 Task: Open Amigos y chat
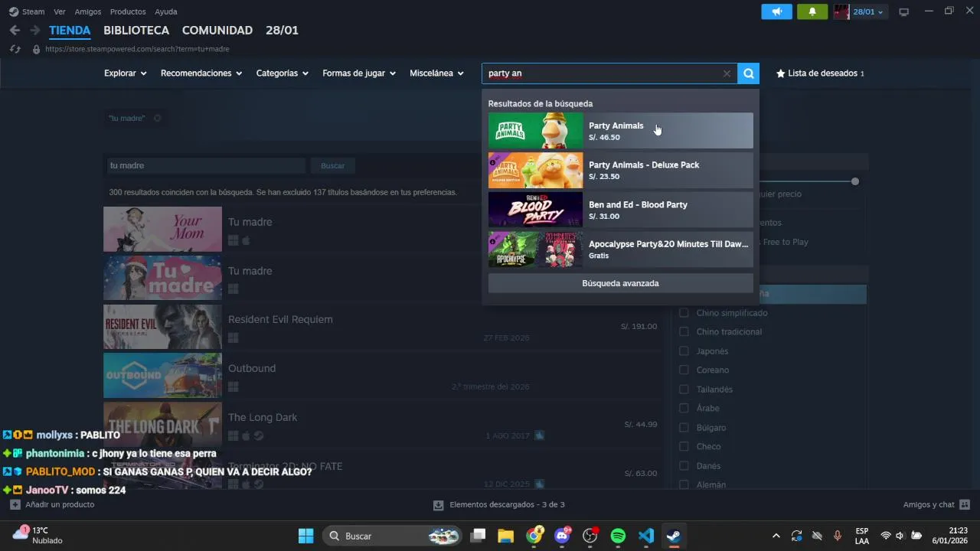[x=929, y=504]
